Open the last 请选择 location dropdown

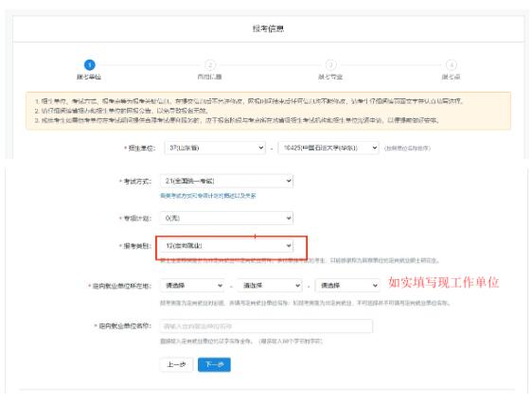pos(347,286)
